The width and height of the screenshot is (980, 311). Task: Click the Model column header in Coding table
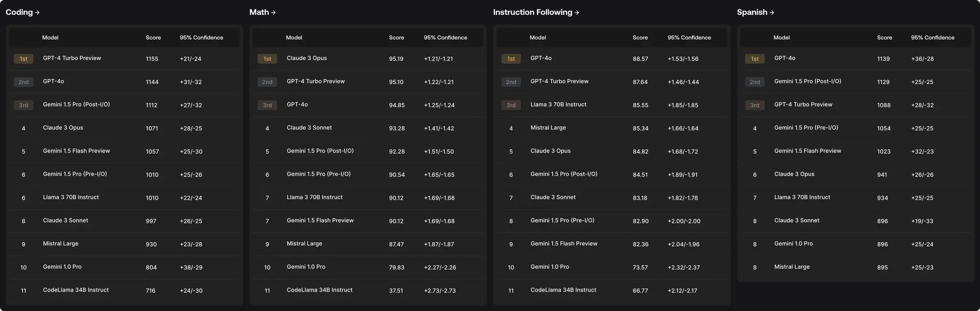(x=50, y=38)
